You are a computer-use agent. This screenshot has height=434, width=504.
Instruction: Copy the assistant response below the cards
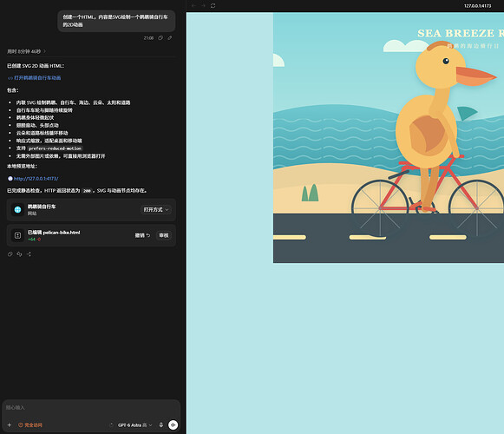coord(10,254)
